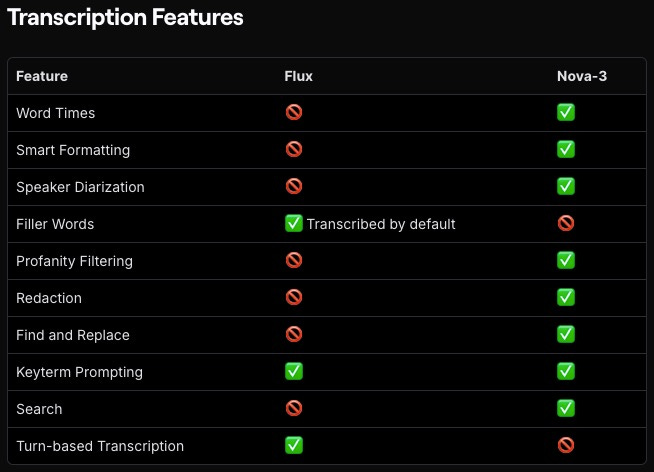Click Flux prohibited icon for Find and Replace
This screenshot has width=654, height=472.
[294, 334]
